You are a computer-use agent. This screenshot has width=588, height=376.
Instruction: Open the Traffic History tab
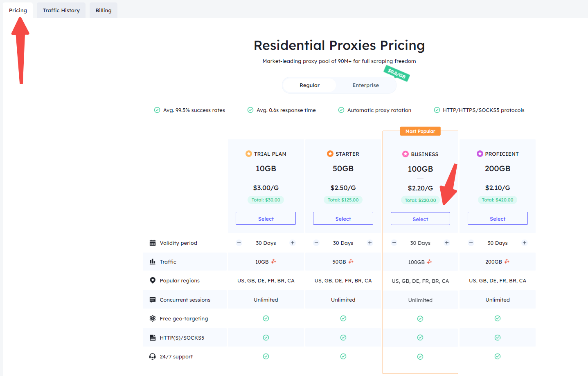tap(61, 10)
